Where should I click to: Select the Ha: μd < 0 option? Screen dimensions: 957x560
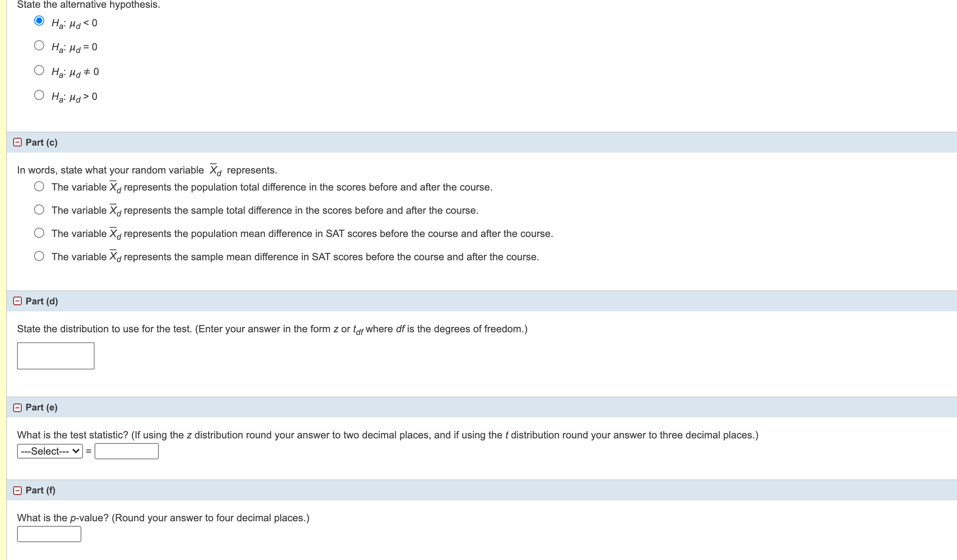pyautogui.click(x=40, y=20)
